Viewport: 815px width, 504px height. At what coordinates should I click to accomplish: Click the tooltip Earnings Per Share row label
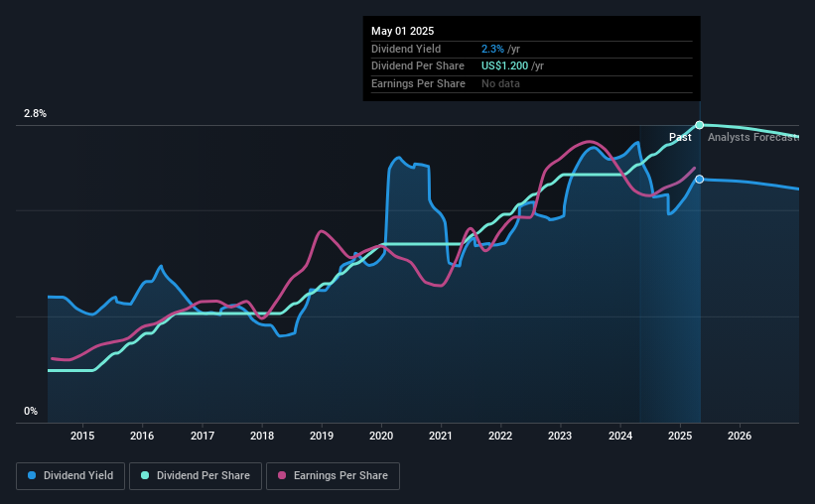(418, 83)
